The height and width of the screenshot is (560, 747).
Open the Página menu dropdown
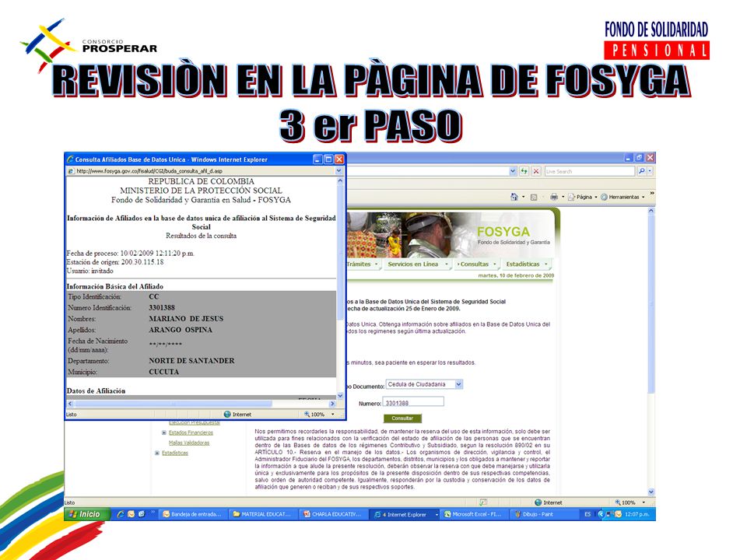[x=583, y=197]
